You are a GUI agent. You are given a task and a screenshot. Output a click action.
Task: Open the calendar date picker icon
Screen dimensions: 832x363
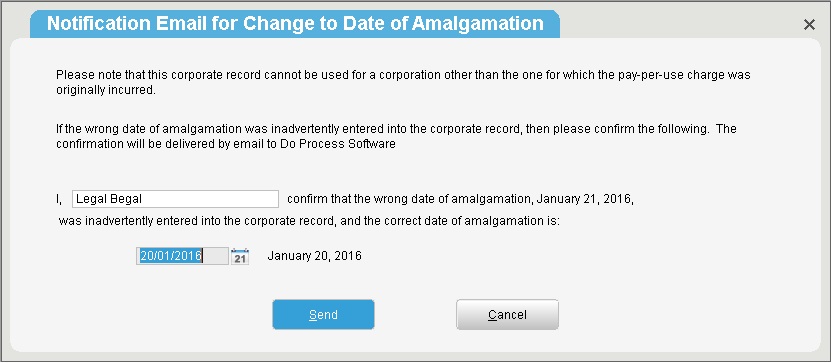(240, 256)
